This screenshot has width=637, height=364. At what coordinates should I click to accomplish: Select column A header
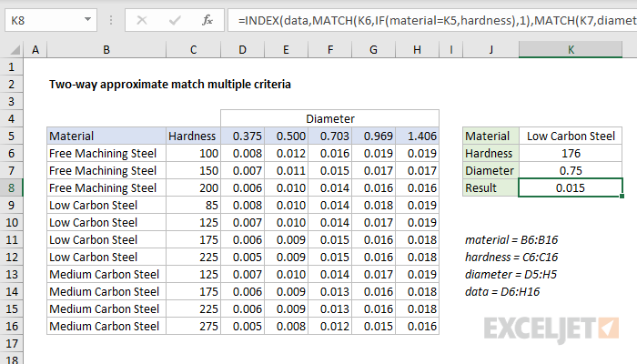[35, 50]
